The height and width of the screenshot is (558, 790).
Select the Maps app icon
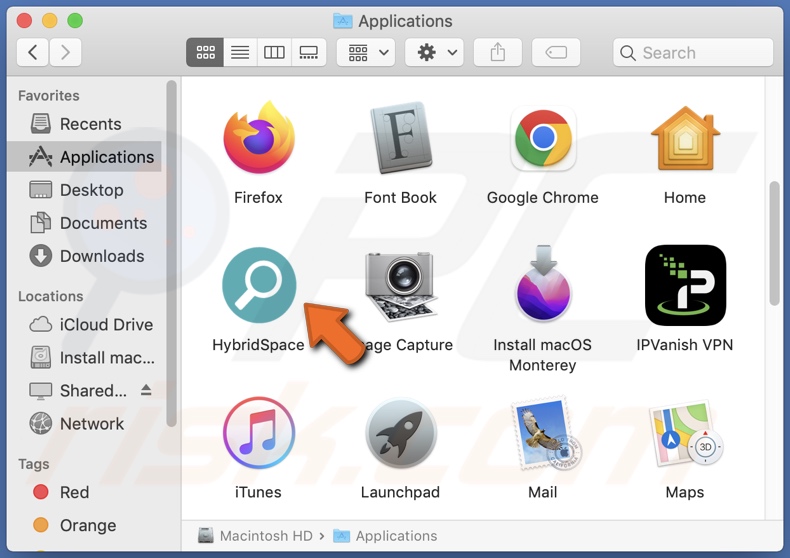tap(686, 434)
